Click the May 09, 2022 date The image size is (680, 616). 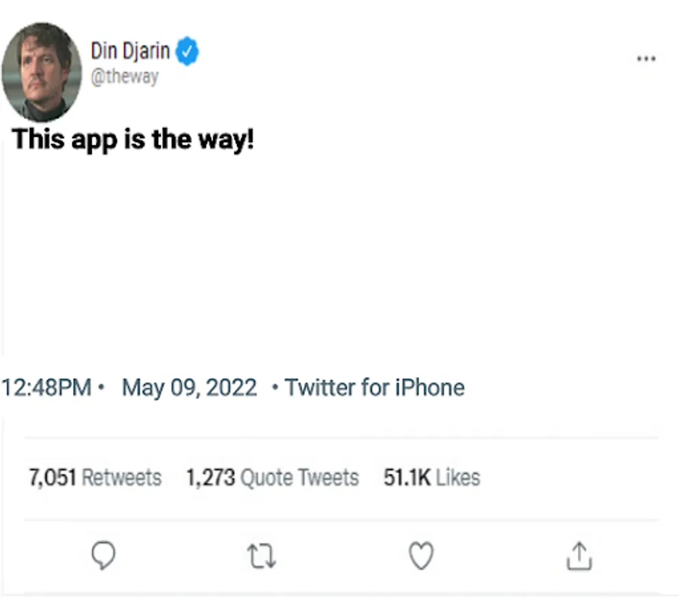pyautogui.click(x=190, y=388)
